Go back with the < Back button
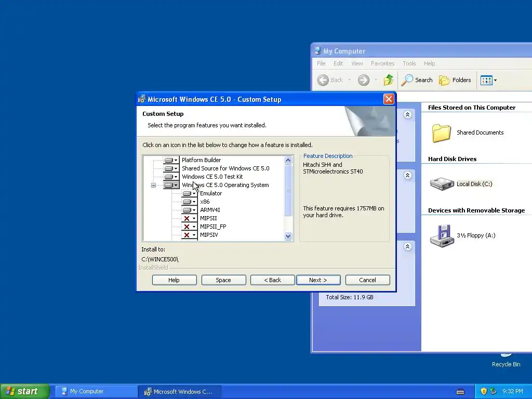The height and width of the screenshot is (399, 532). pyautogui.click(x=272, y=280)
